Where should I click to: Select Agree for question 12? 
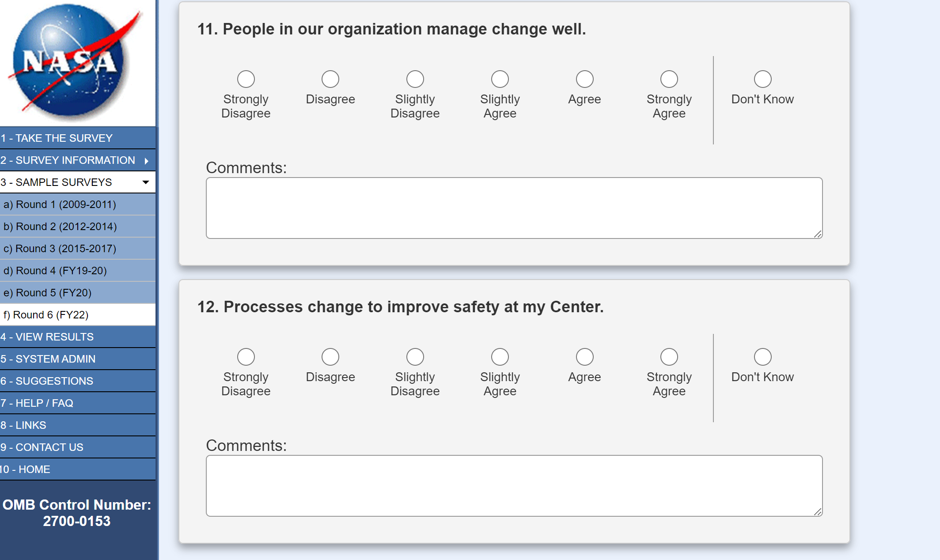[584, 357]
